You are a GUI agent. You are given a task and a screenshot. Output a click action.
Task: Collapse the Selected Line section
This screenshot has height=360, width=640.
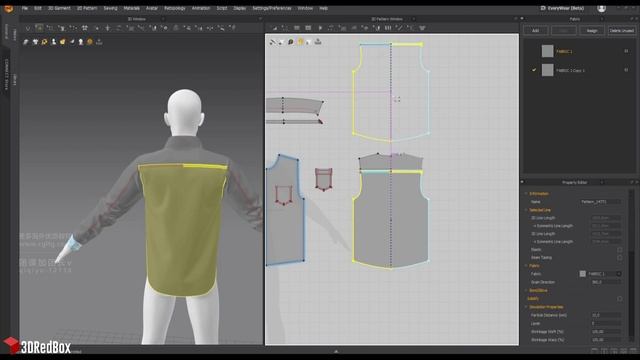(x=526, y=210)
